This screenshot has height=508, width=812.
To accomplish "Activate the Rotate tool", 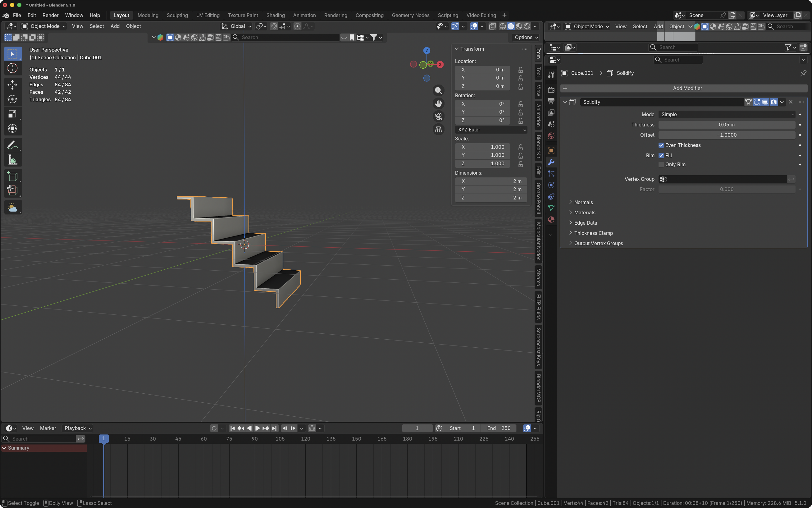I will [x=12, y=99].
